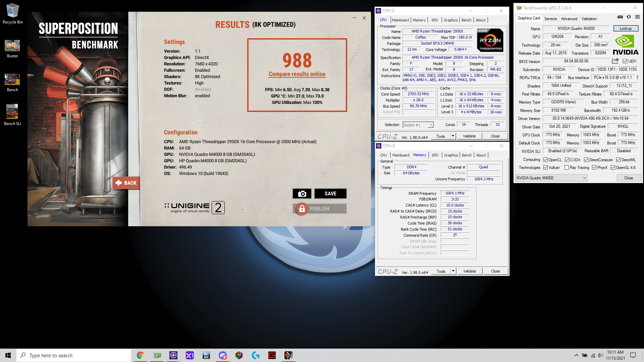
Task: Switch to SPD tab in upper CPU-Z
Action: (x=434, y=20)
